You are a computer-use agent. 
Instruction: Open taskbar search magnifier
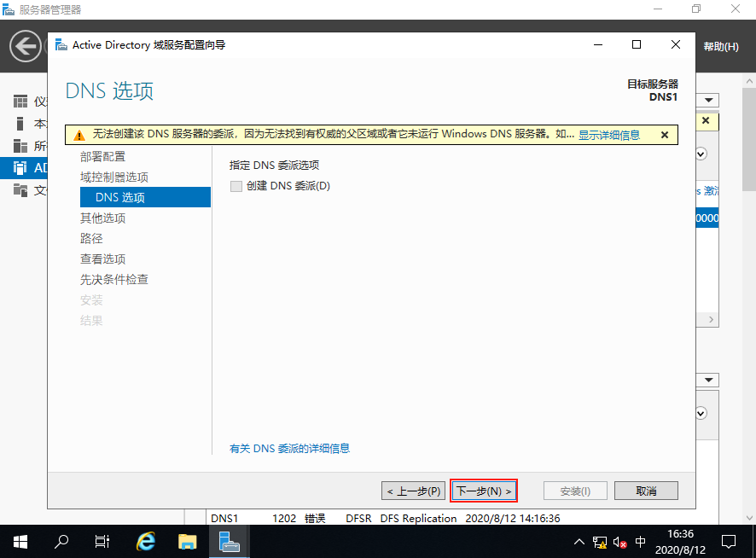click(61, 542)
